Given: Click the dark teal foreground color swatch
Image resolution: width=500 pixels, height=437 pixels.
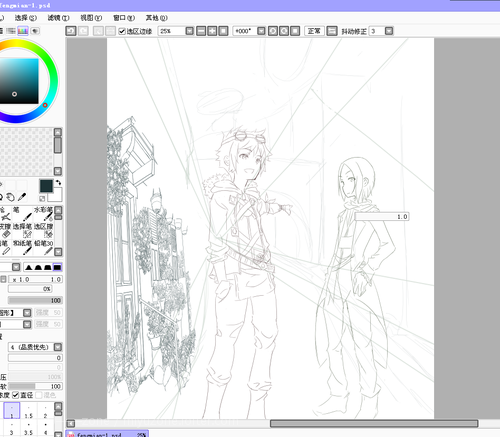Looking at the screenshot, I should click(46, 186).
